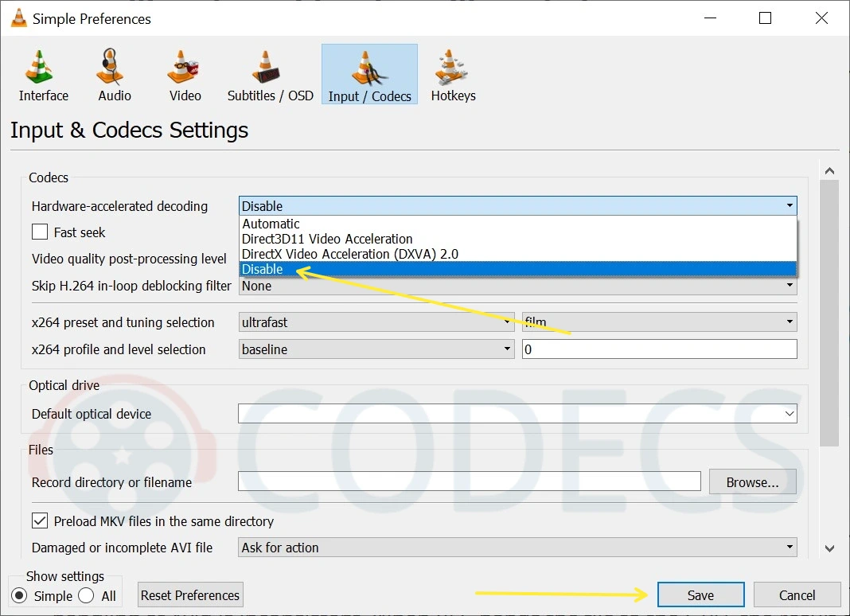Click the Record directory or filename field
The height and width of the screenshot is (616, 850).
click(x=470, y=481)
